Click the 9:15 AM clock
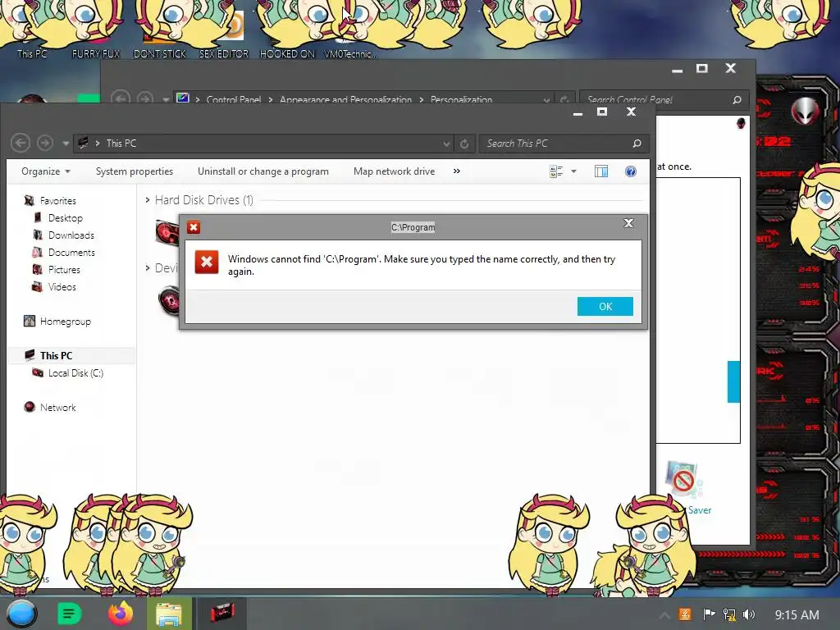 coord(797,615)
